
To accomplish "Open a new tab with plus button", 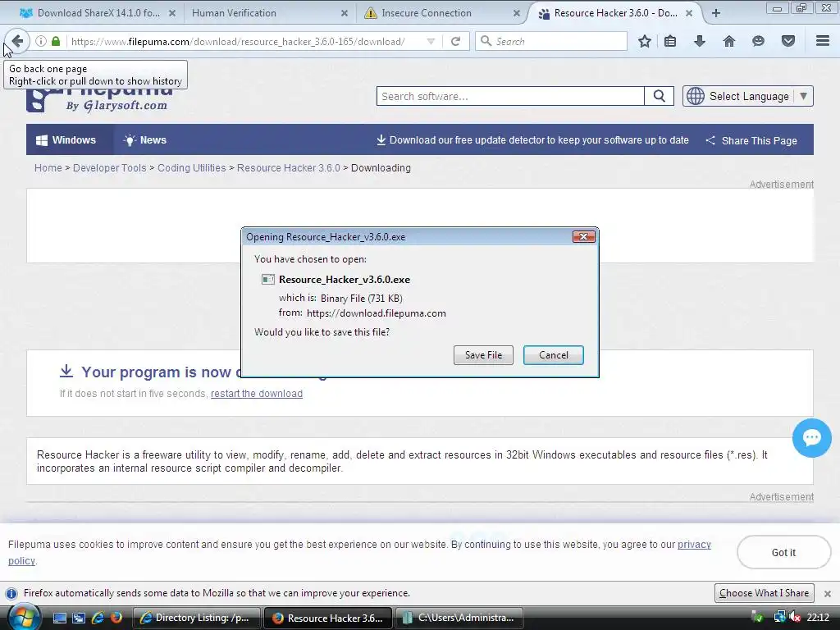I will (715, 13).
